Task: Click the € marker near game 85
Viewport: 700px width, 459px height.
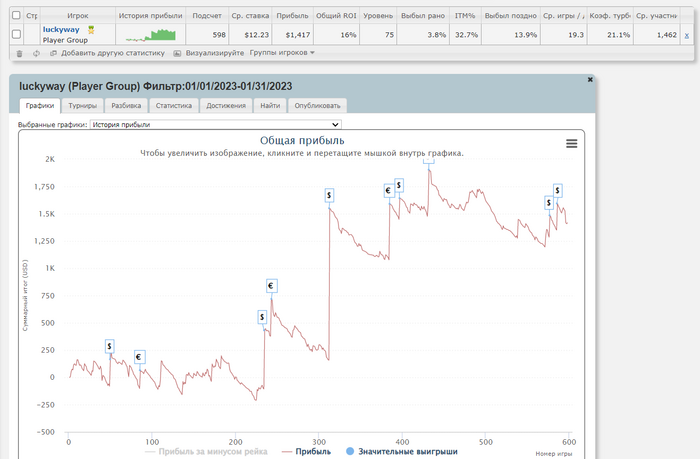Action: (139, 357)
